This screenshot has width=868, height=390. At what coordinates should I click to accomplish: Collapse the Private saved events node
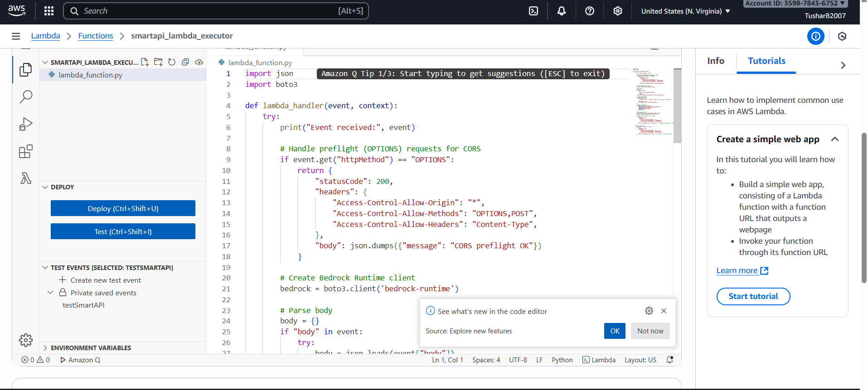click(50, 293)
